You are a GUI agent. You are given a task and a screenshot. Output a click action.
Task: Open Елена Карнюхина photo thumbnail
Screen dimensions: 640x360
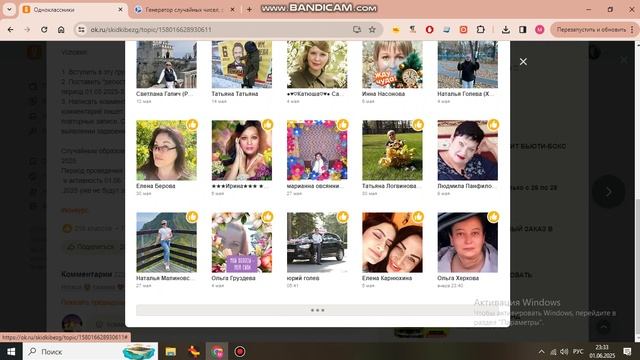[x=392, y=242]
